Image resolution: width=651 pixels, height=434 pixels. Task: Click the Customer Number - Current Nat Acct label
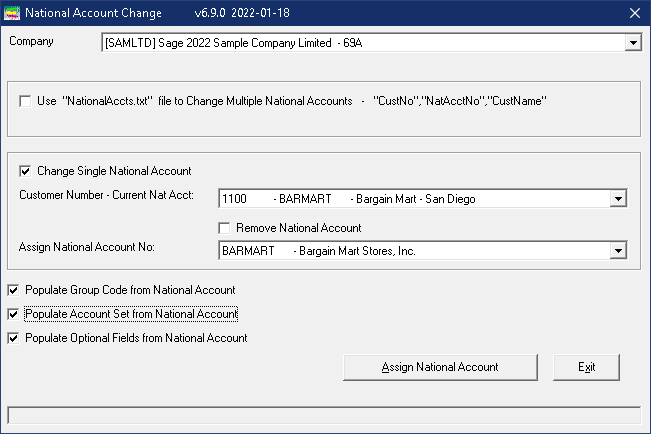tap(107, 195)
